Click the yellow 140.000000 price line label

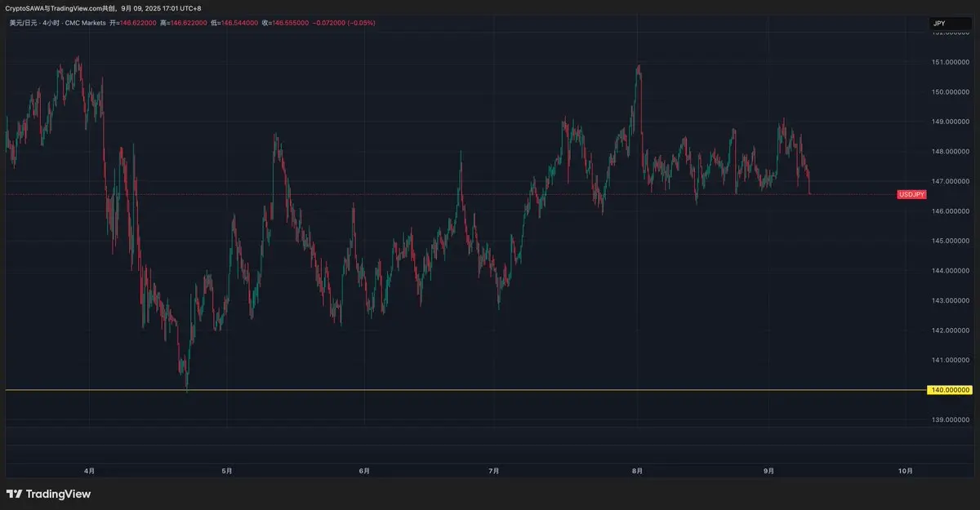click(x=951, y=390)
